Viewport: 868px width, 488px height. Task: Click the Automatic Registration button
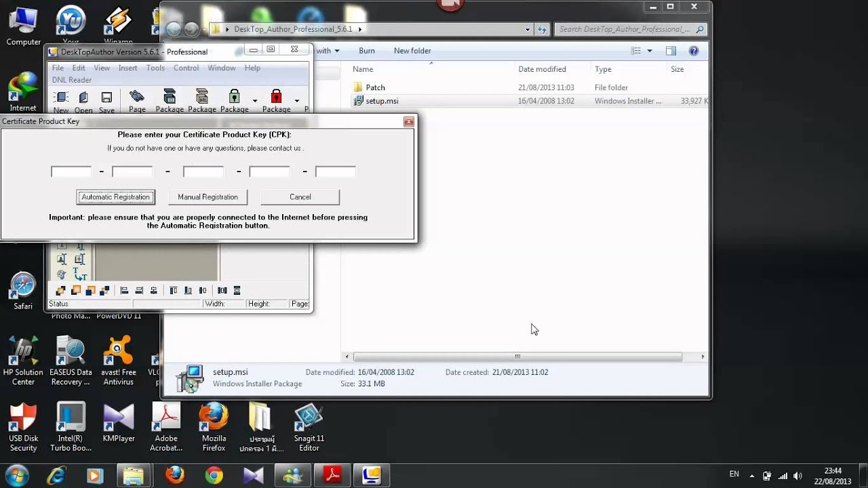(x=116, y=197)
